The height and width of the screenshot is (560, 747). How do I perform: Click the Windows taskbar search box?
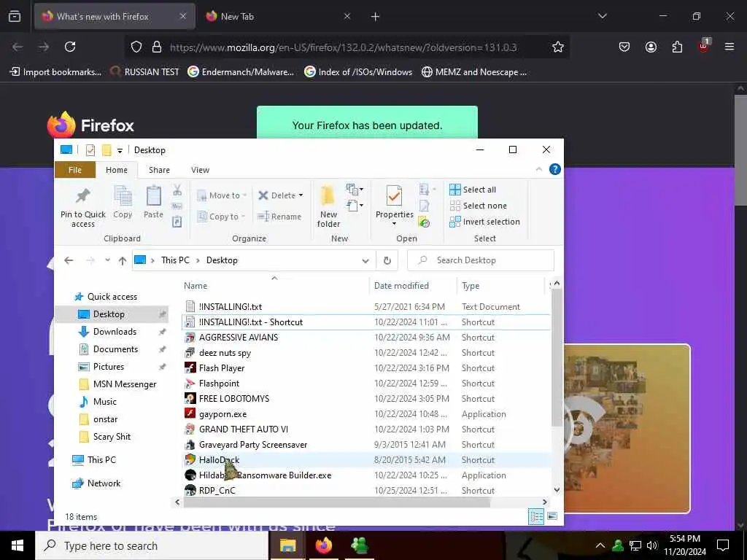152,545
